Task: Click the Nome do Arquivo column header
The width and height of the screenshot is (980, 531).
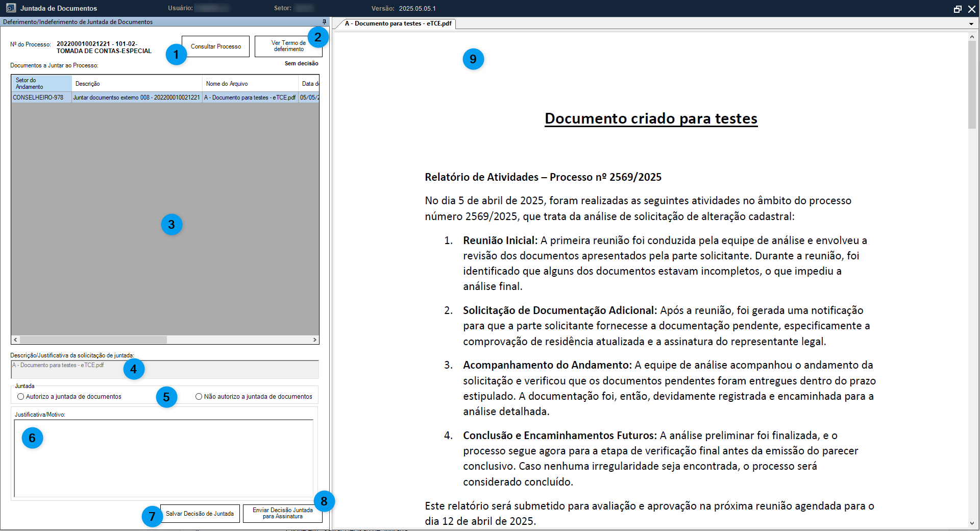Action: tap(250, 84)
